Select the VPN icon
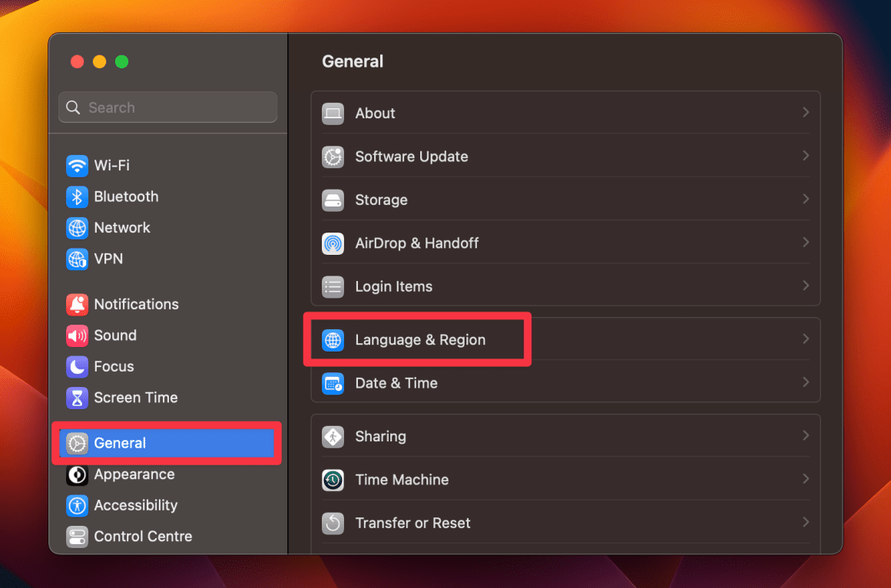This screenshot has height=588, width=891. pyautogui.click(x=77, y=259)
